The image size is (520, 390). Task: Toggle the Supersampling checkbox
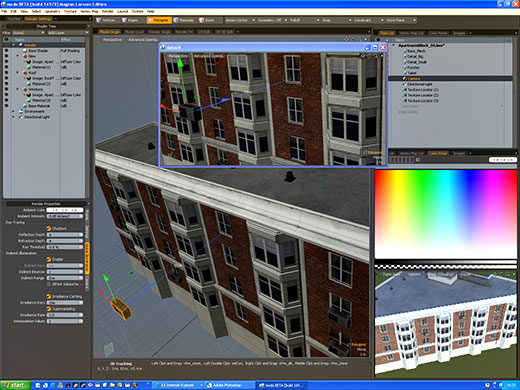[x=49, y=309]
